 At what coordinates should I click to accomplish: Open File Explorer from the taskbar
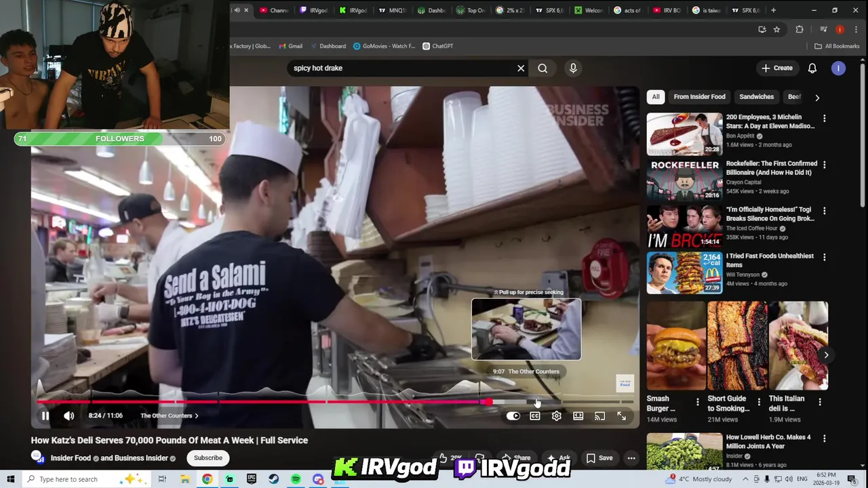click(184, 479)
